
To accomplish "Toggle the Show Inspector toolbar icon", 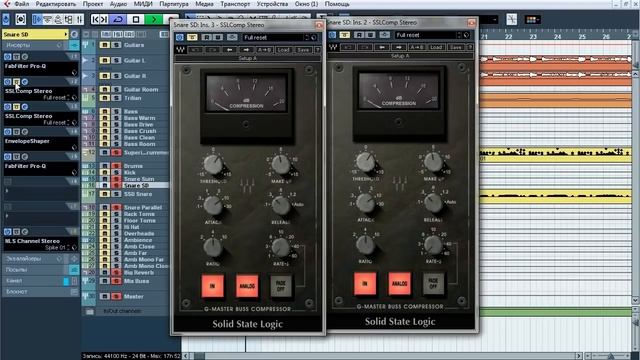I will 37,19.
